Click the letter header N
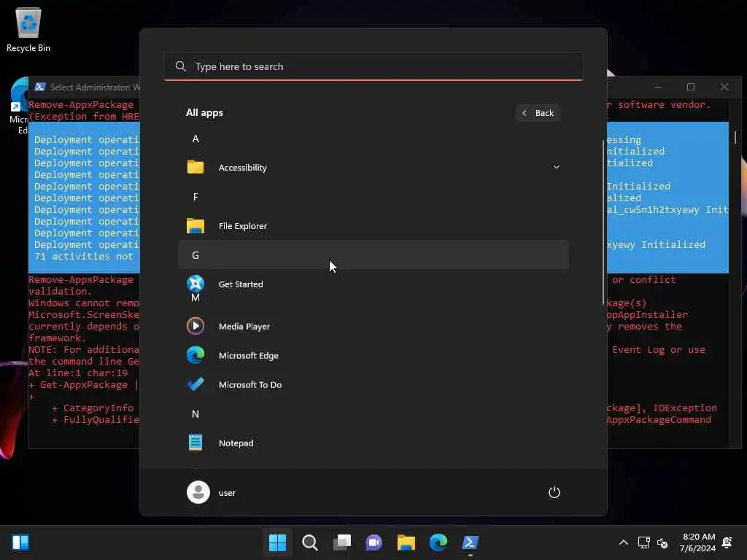The image size is (747, 560). [196, 414]
